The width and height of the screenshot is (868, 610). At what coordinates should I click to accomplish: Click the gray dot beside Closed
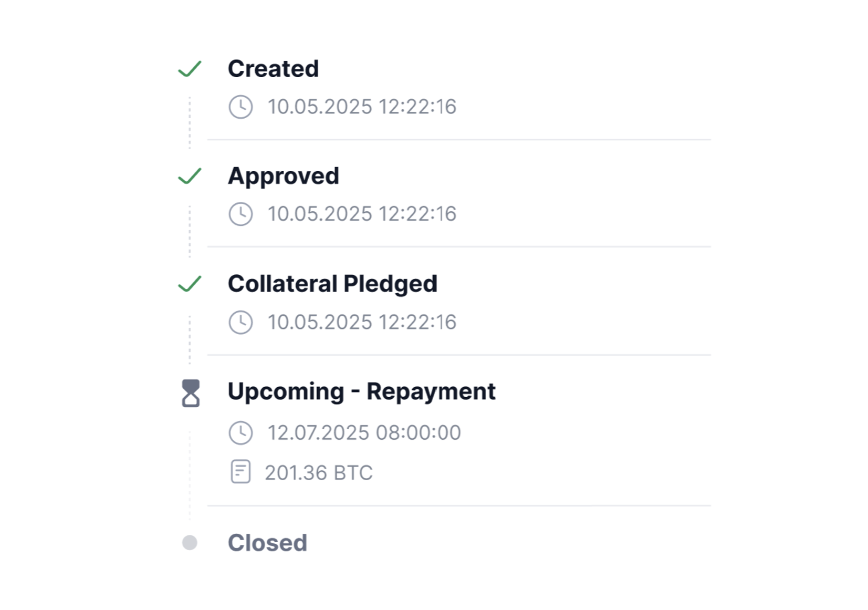190,543
